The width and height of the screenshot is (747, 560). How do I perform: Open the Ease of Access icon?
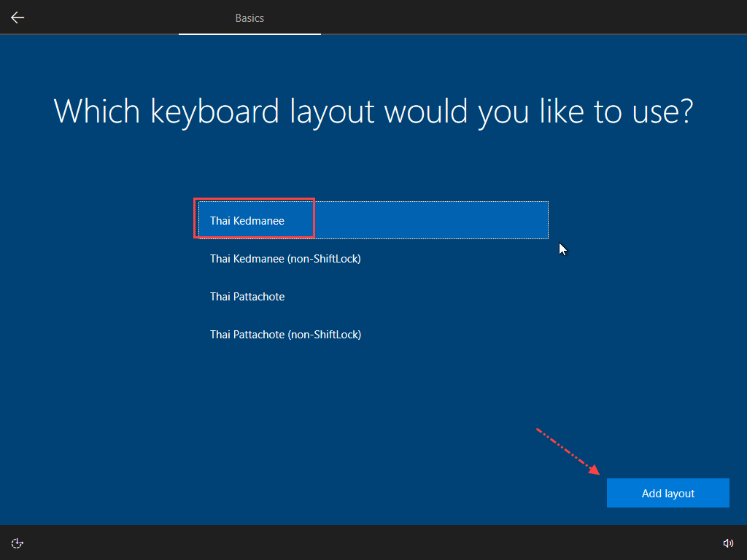pyautogui.click(x=18, y=543)
